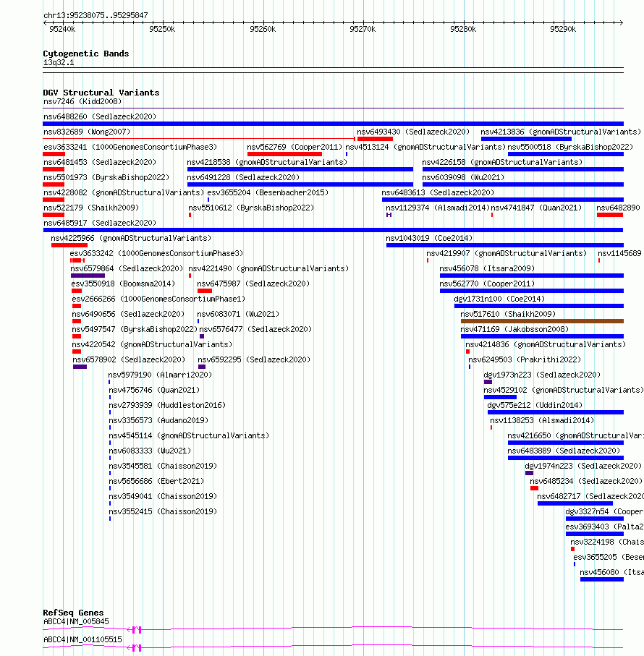Click nsv6083071 (Wu2021) label

(x=237, y=314)
